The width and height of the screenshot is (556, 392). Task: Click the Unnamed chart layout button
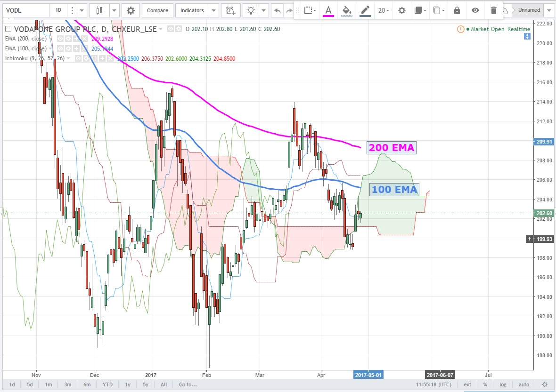[x=529, y=10]
